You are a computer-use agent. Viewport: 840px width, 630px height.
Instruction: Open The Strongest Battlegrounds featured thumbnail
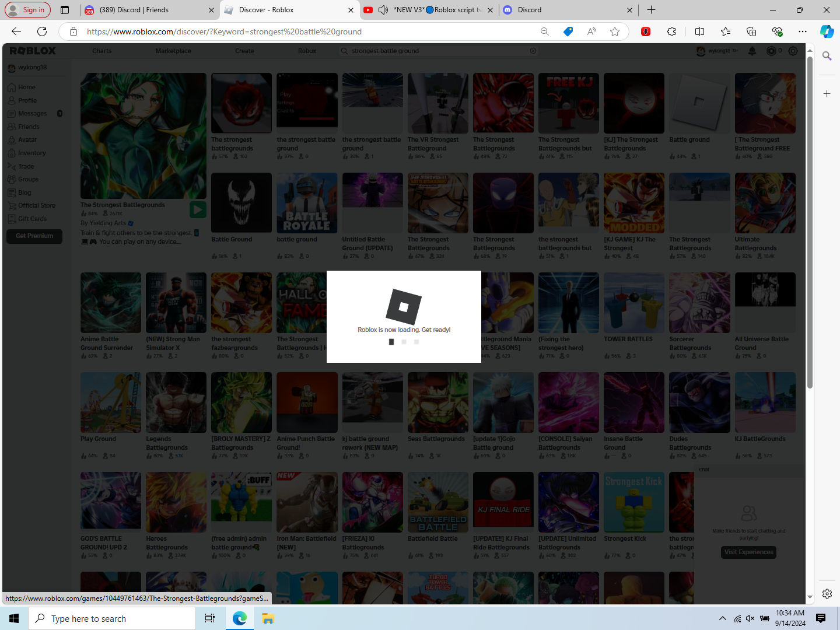(143, 136)
